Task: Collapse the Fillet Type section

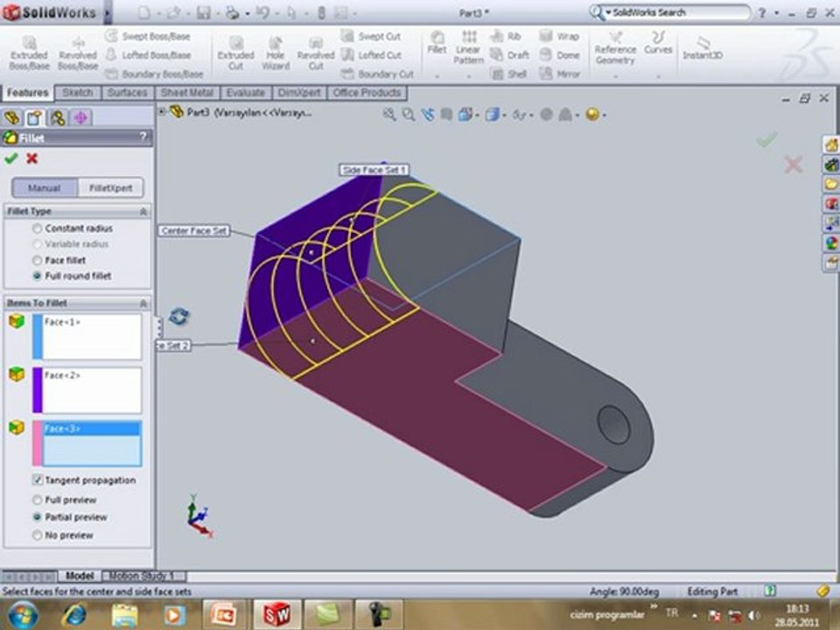Action: point(143,212)
